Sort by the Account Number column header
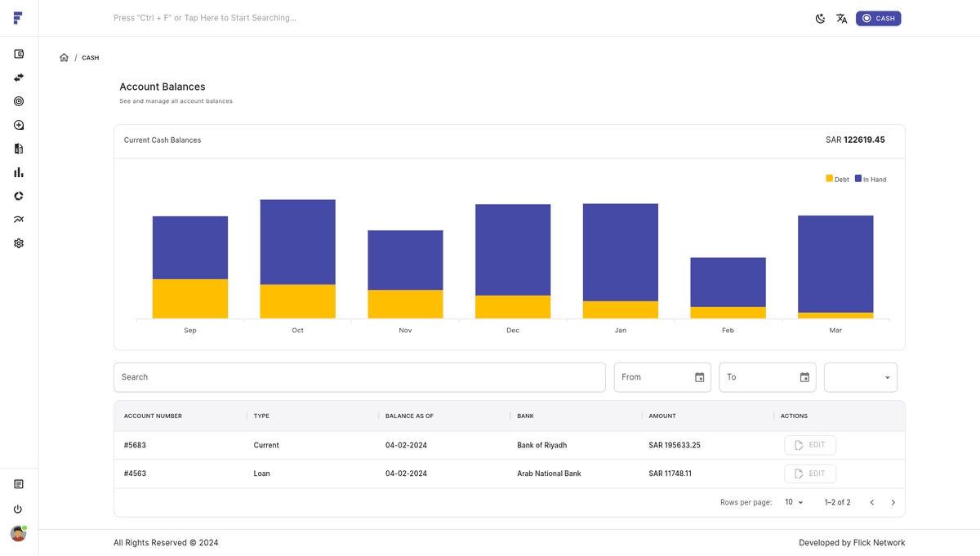 click(x=153, y=416)
